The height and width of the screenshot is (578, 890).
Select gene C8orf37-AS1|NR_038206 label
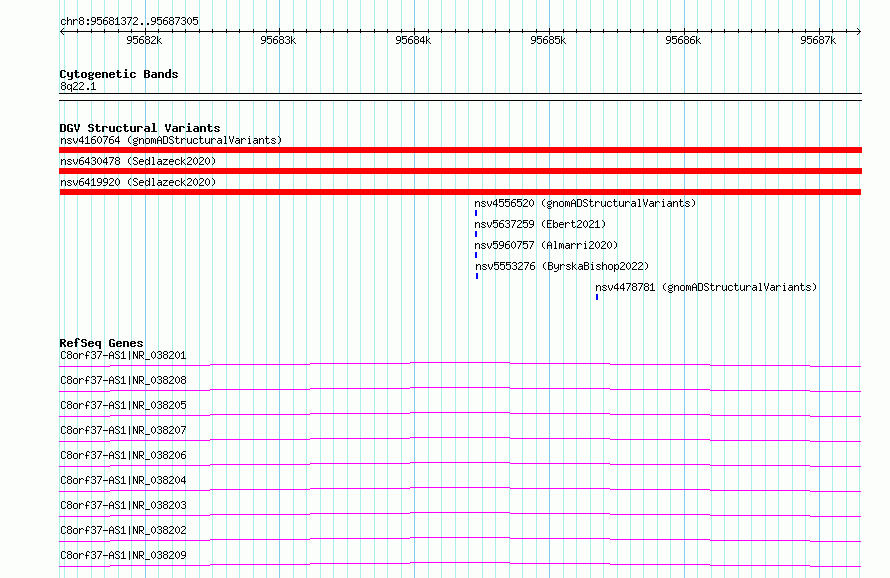123,455
